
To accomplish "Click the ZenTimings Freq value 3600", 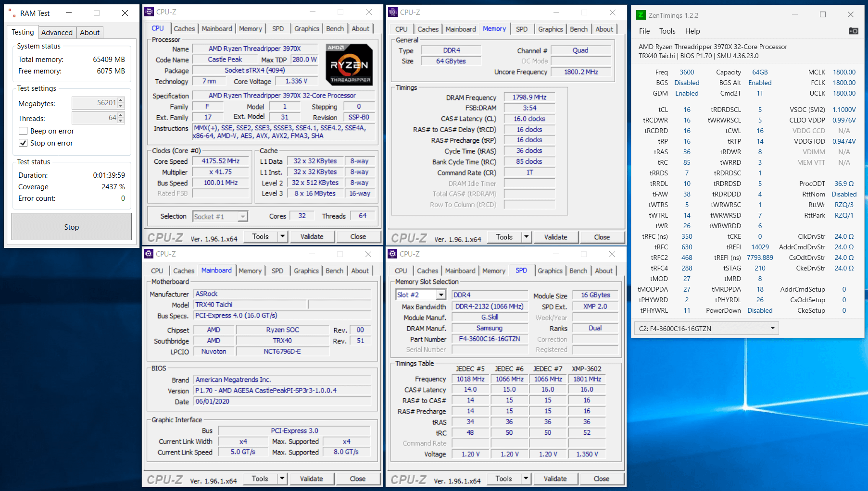I will point(687,72).
